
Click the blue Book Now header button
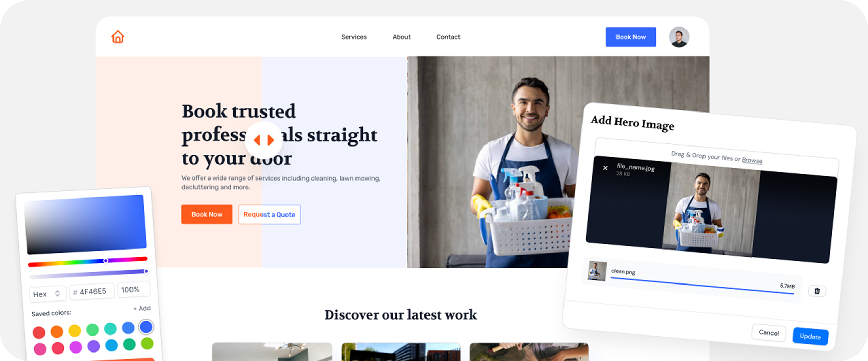(630, 37)
